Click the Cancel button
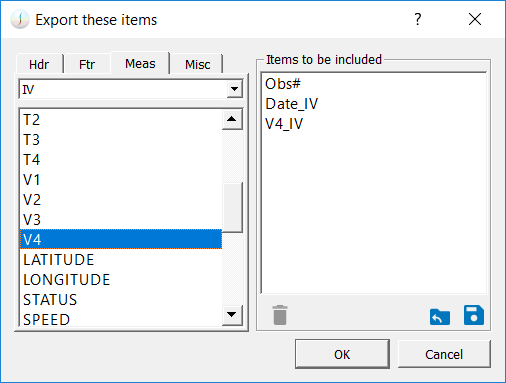This screenshot has height=383, width=506. pos(444,354)
